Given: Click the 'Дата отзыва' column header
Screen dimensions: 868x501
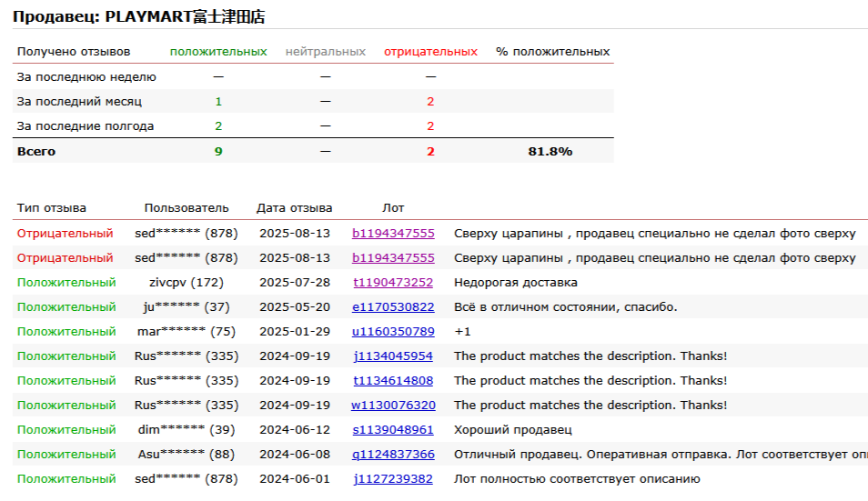Looking at the screenshot, I should click(295, 208).
